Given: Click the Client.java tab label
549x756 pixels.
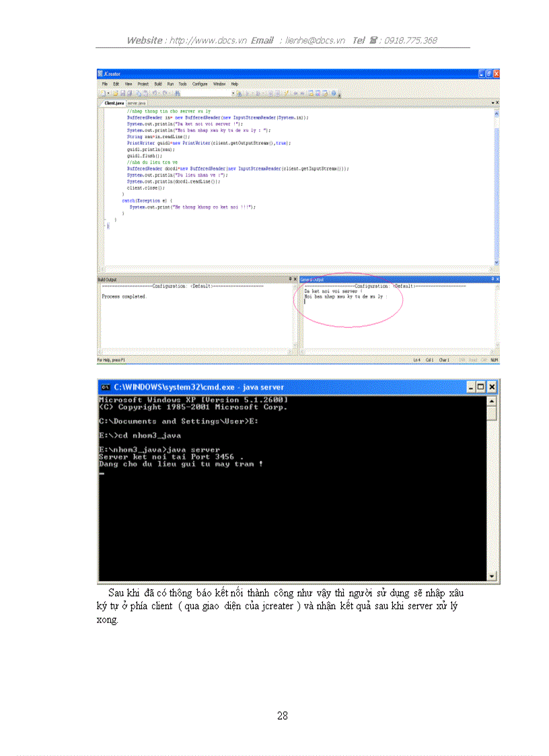Looking at the screenshot, I should pos(112,103).
